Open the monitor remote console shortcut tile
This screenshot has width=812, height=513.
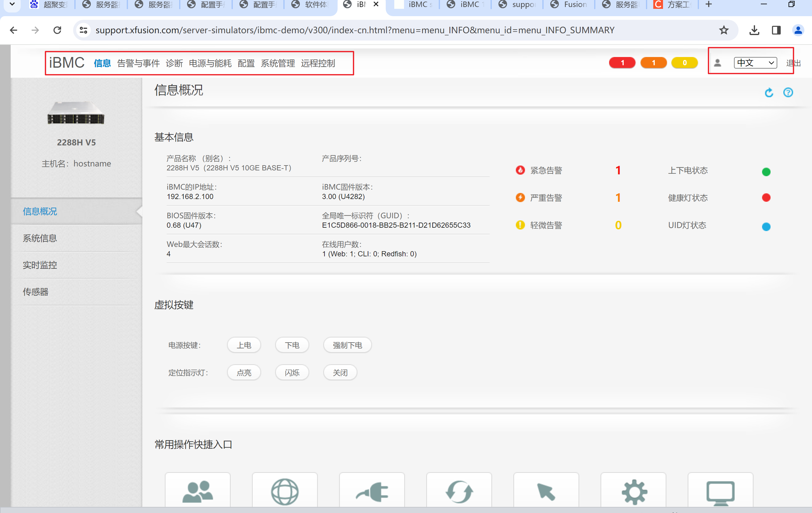(720, 491)
